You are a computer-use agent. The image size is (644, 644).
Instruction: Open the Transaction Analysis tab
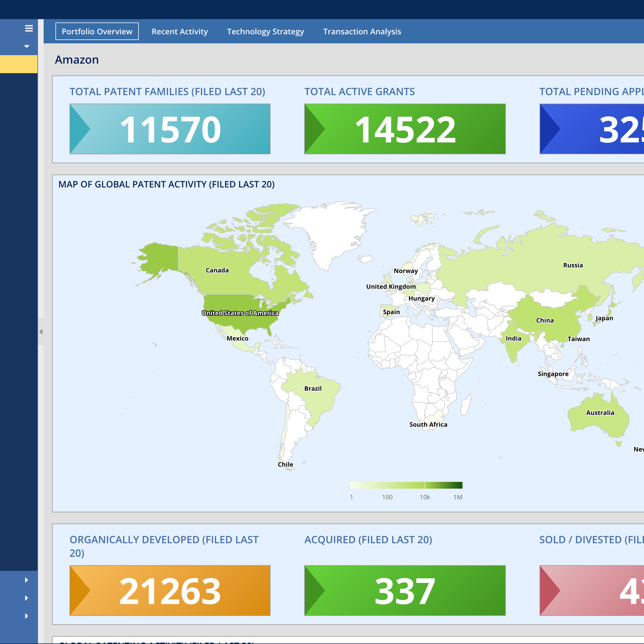pyautogui.click(x=362, y=31)
